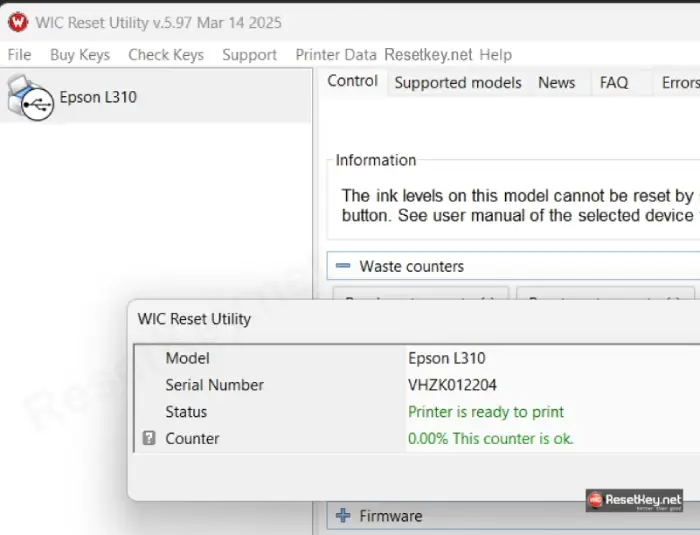Open the File menu
Viewport: 700px width, 535px height.
click(x=19, y=55)
